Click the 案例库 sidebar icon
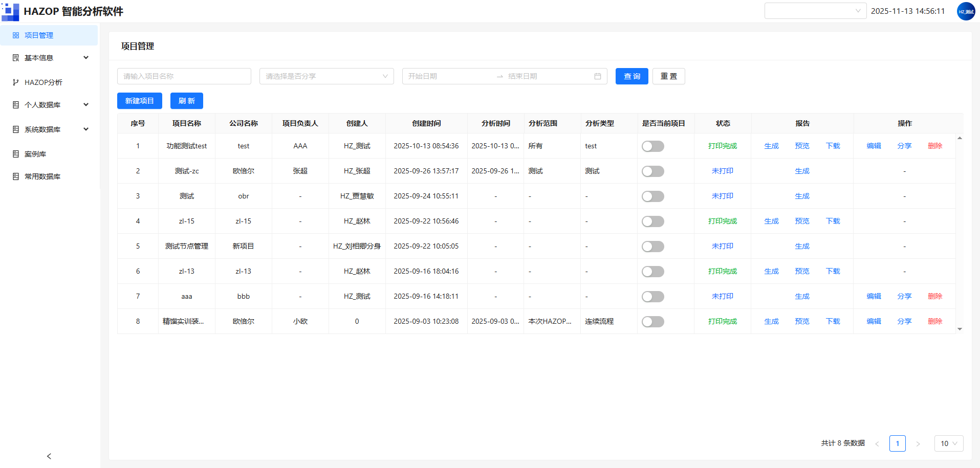Screen dimensions: 980x468 click(16, 154)
